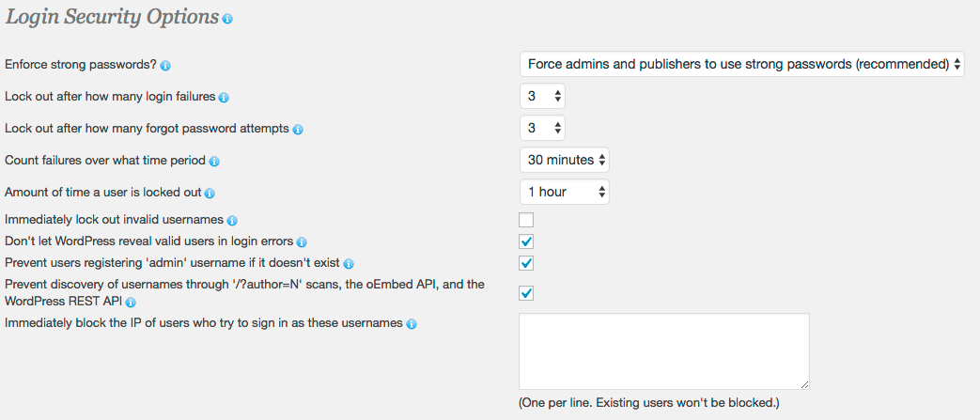Uncheck Don't let WordPress reveal valid users
This screenshot has height=420, width=980.
coord(526,241)
